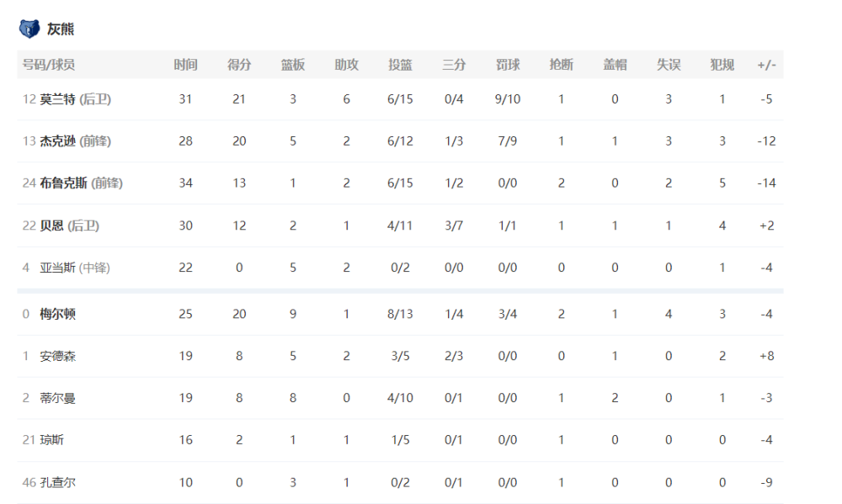The image size is (842, 504).
Task: Click the 三分 column header
Action: 454,65
